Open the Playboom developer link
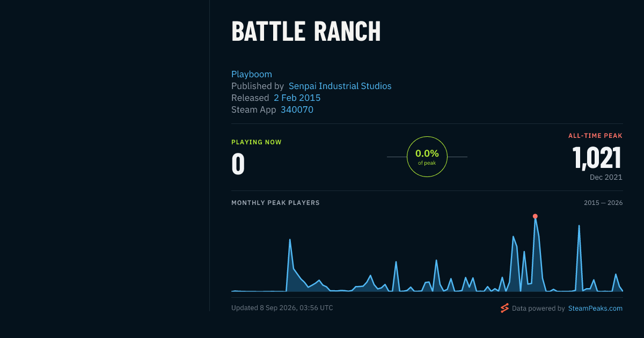The width and height of the screenshot is (644, 338). click(x=252, y=74)
